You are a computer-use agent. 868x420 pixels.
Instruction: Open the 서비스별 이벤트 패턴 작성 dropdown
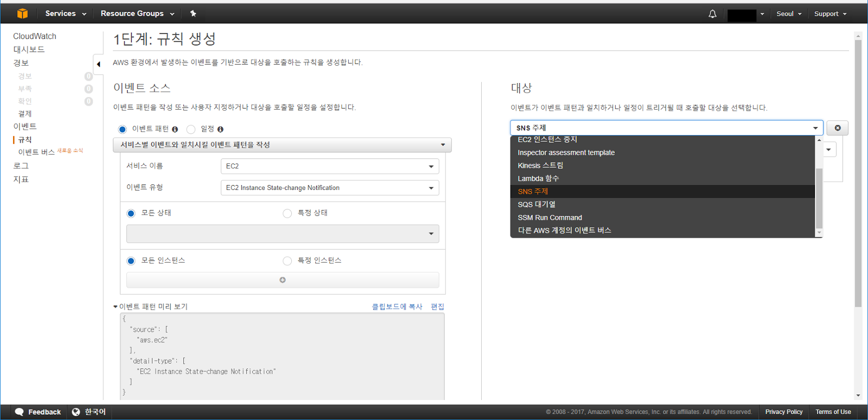(x=282, y=145)
